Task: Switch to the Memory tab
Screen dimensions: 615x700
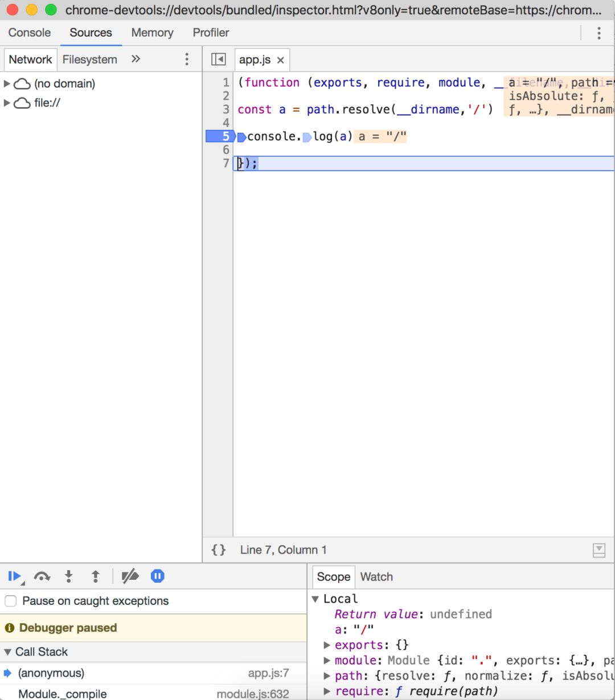Action: [152, 32]
